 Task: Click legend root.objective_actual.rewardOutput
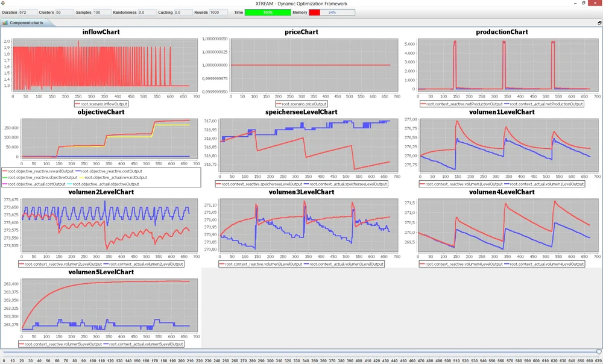[x=113, y=178]
